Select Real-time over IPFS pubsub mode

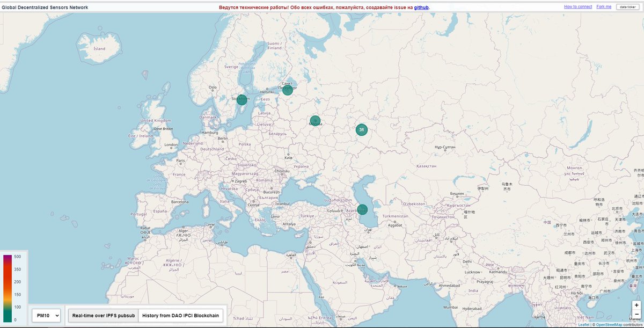[x=104, y=316]
